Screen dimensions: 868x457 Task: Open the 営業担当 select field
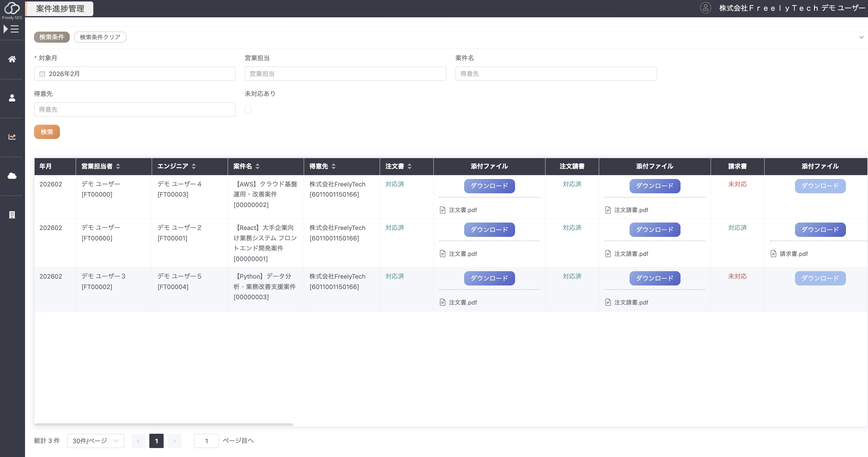pyautogui.click(x=345, y=74)
